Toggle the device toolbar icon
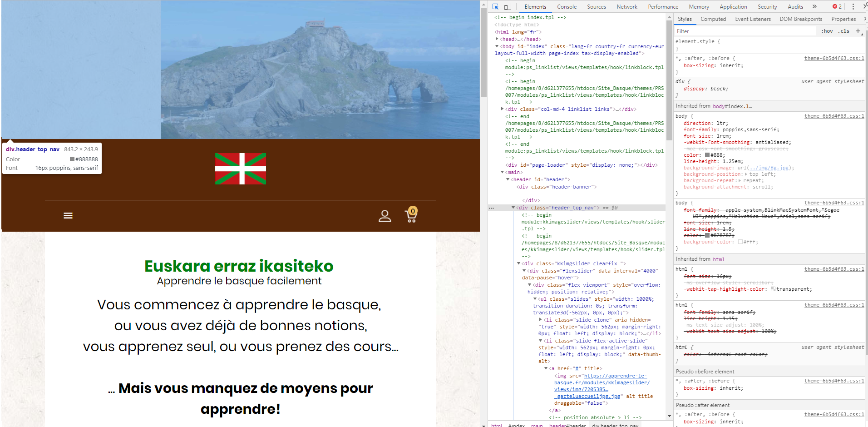Viewport: 868px width, 427px height. (508, 7)
